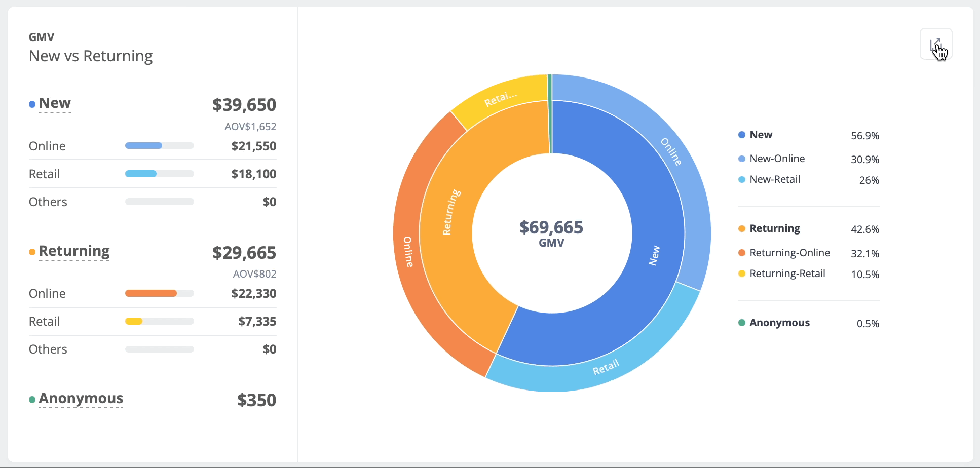This screenshot has width=980, height=468.
Task: Click the yellow Retail progress bar under Returning
Action: pyautogui.click(x=134, y=321)
